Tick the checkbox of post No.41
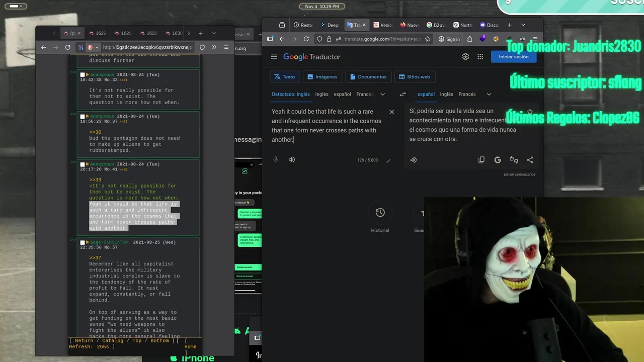The width and height of the screenshot is (644, 362). 83,164
